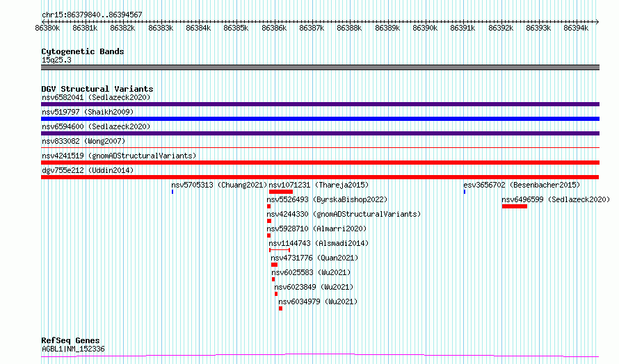Image resolution: width=619 pixels, height=364 pixels.
Task: Click the 86394k ruler position
Action: [x=576, y=28]
